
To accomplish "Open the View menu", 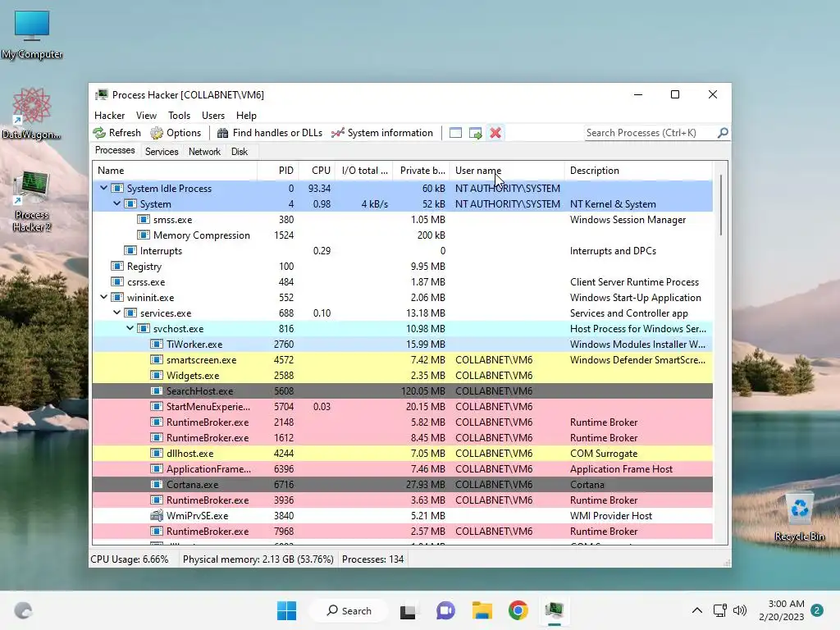I will coord(146,115).
